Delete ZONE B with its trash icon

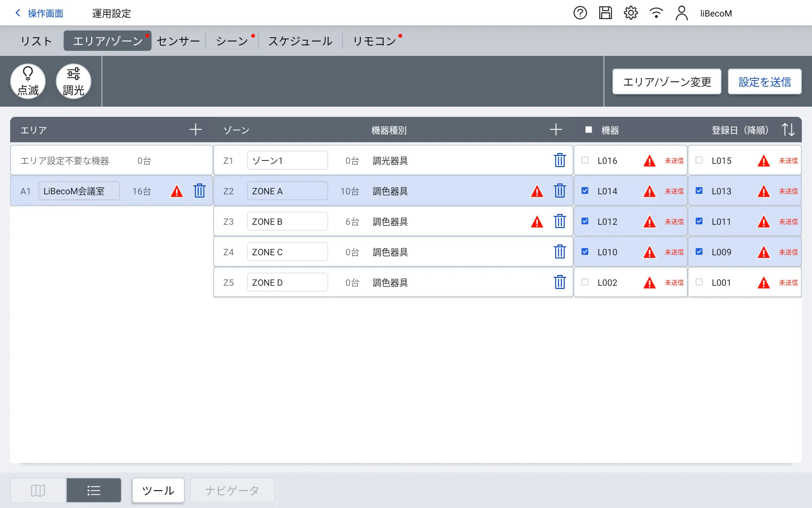(560, 221)
